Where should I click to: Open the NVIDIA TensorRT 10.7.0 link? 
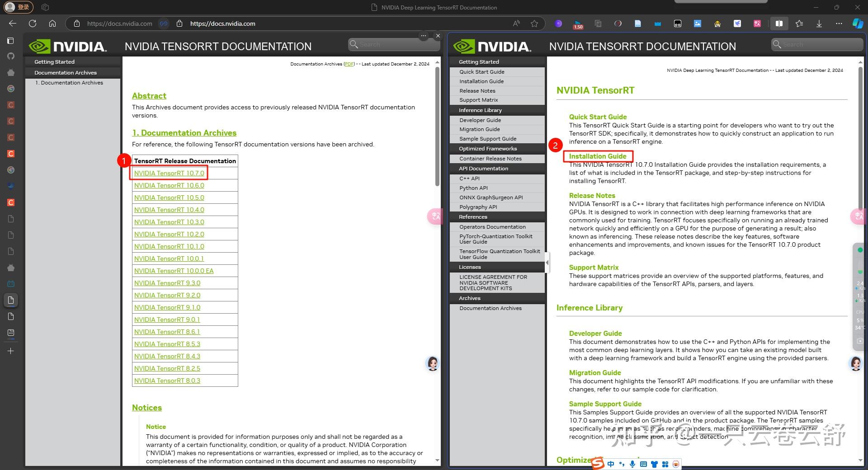pyautogui.click(x=169, y=173)
